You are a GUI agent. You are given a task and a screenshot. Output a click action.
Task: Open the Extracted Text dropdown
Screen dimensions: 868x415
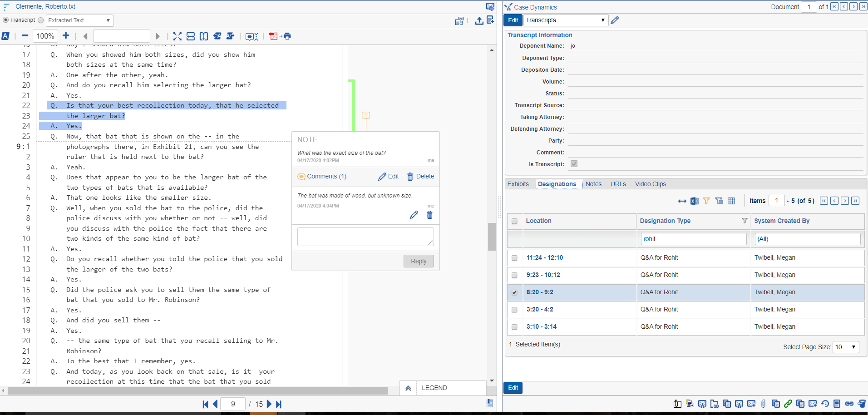click(x=79, y=20)
